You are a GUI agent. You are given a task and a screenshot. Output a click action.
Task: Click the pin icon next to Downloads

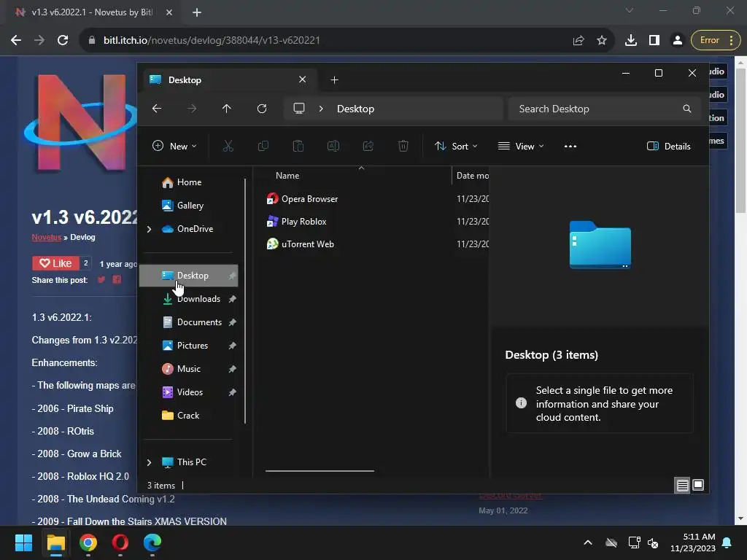tap(232, 299)
